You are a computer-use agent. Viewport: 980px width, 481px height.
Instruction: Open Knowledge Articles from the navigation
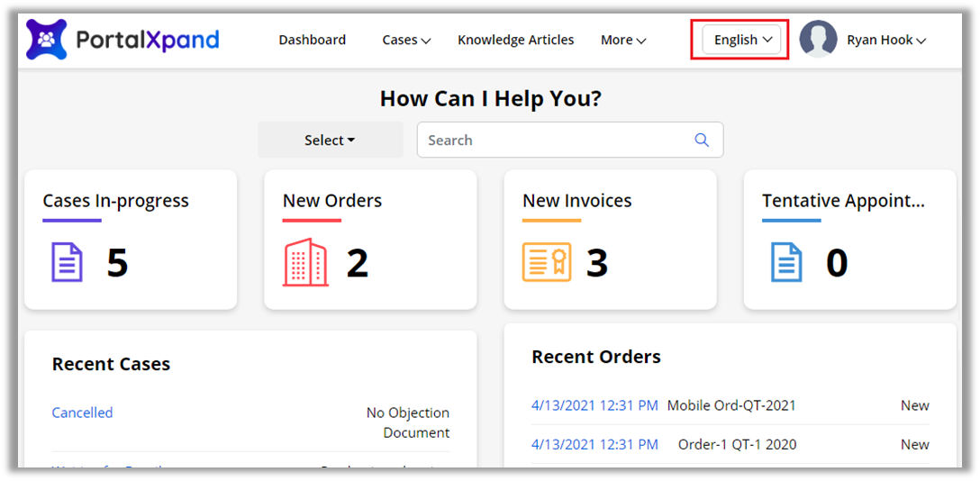tap(515, 40)
